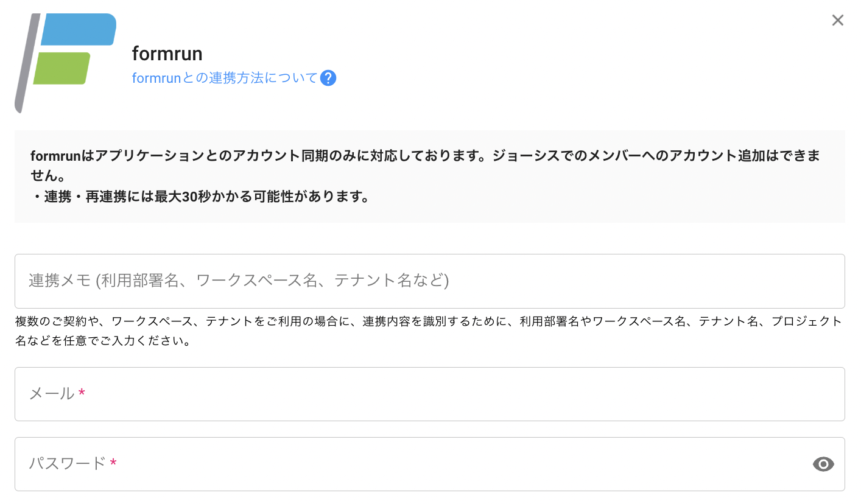Click the green shape in the formrun logo
The width and height of the screenshot is (861, 504).
(x=62, y=68)
